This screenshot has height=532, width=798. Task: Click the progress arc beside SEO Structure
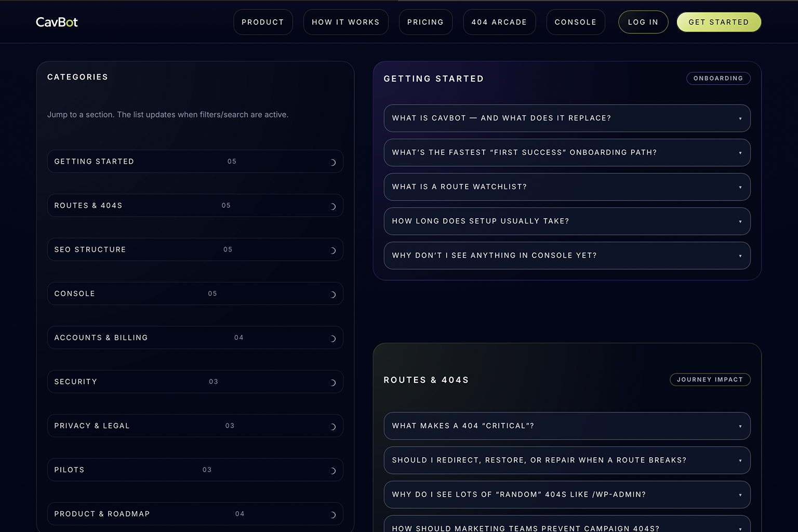(x=333, y=249)
